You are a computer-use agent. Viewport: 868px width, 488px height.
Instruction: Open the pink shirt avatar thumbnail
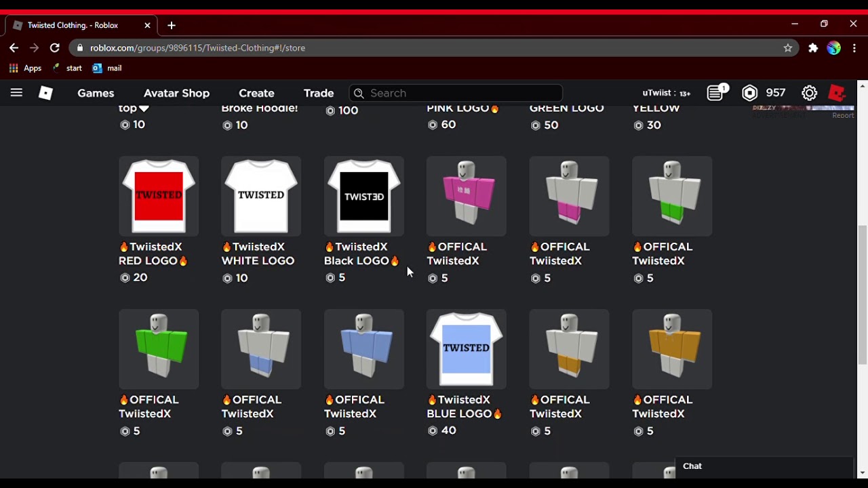tap(467, 197)
